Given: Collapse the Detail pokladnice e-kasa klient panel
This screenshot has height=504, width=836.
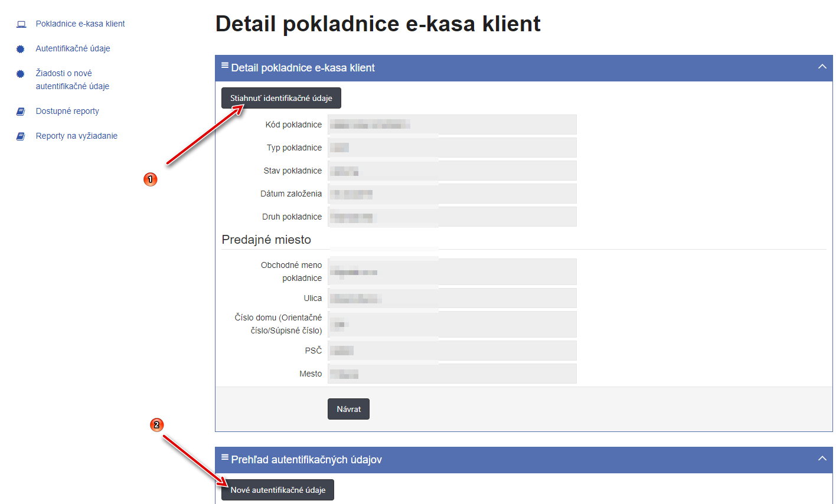Looking at the screenshot, I should (x=822, y=67).
